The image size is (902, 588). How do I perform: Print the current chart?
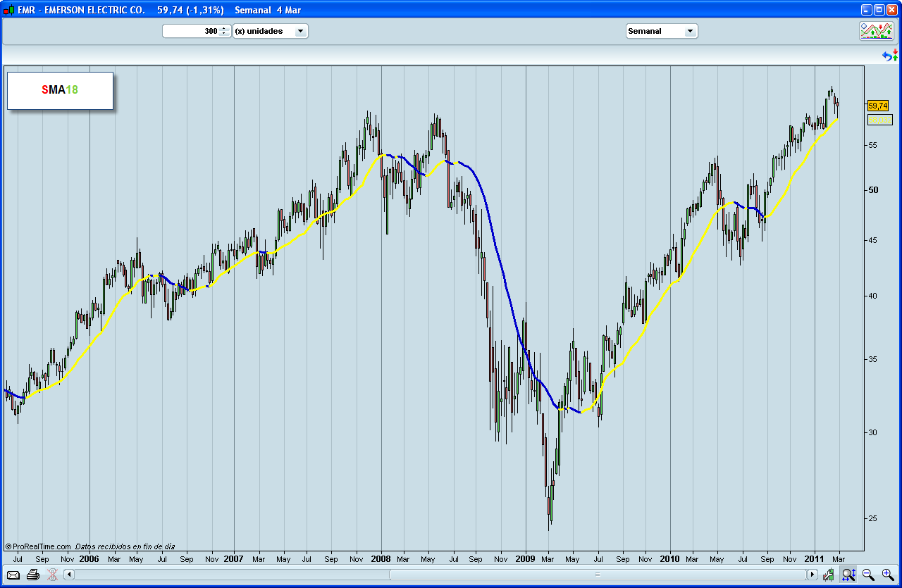[32, 574]
